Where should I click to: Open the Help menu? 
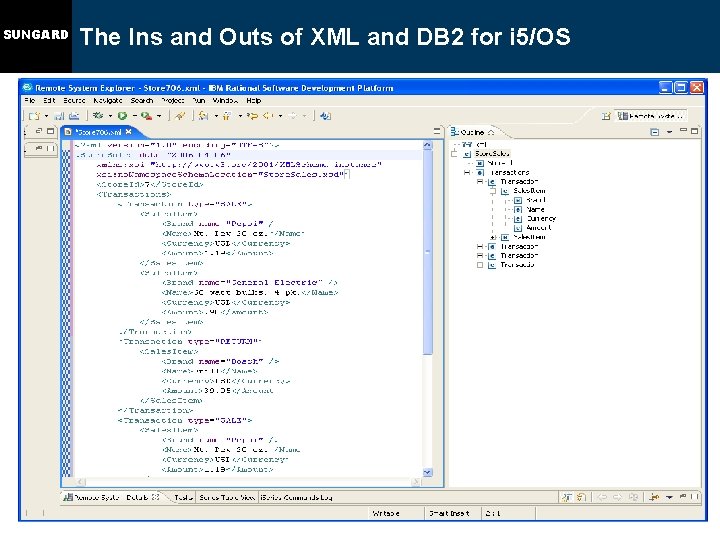[253, 101]
